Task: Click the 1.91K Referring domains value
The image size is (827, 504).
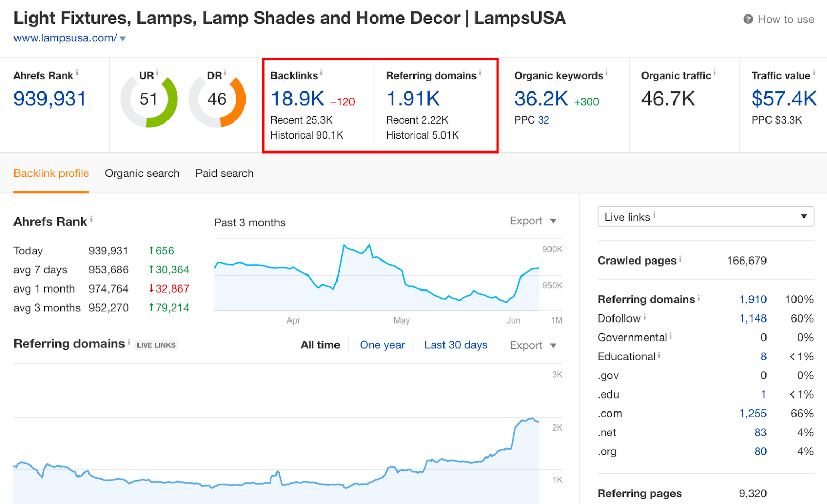Action: click(413, 99)
